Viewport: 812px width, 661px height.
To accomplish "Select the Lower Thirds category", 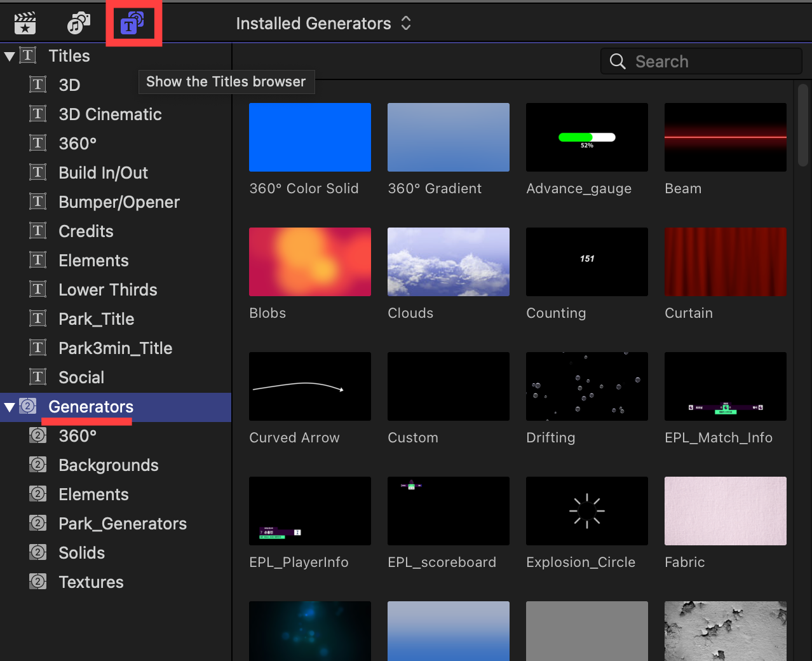I will click(x=116, y=289).
